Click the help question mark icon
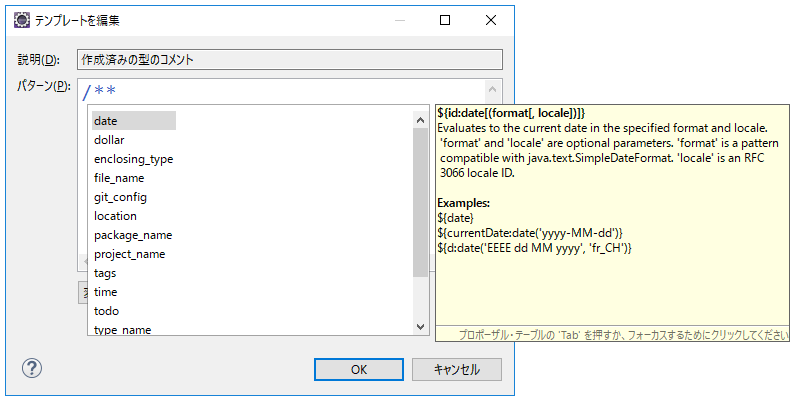The image size is (794, 402). coord(32,368)
